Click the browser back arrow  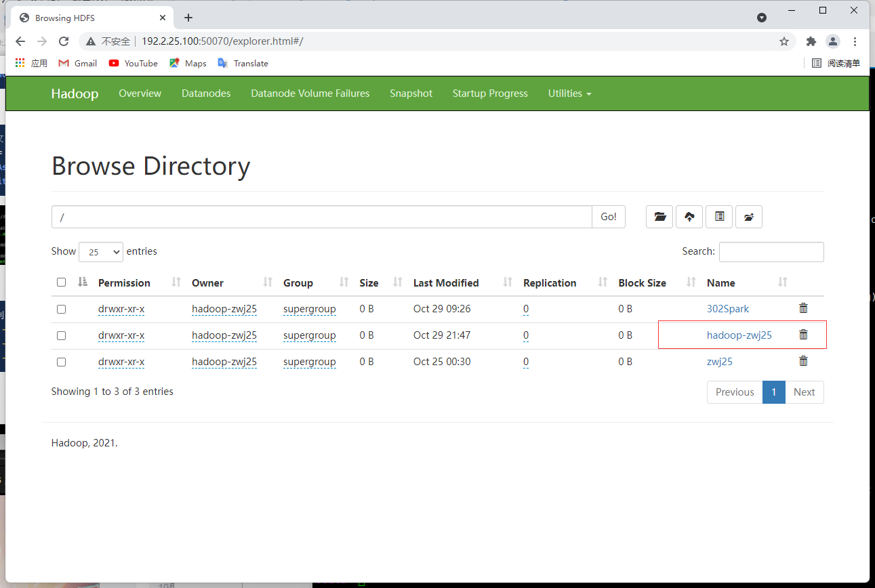20,41
